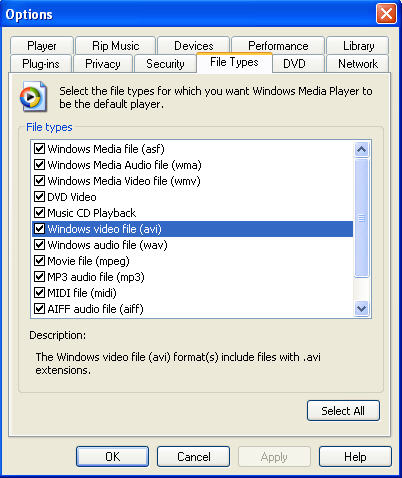Open the Performance tab
This screenshot has height=478, width=402.
pos(278,46)
